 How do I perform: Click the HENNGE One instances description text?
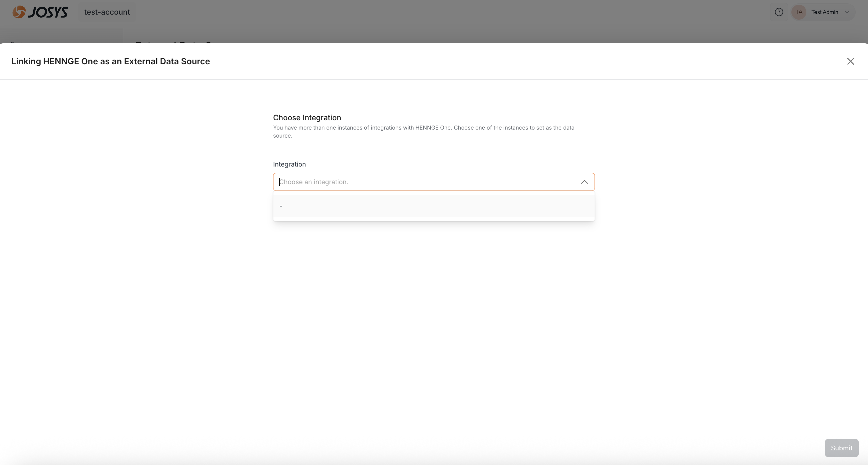click(423, 128)
